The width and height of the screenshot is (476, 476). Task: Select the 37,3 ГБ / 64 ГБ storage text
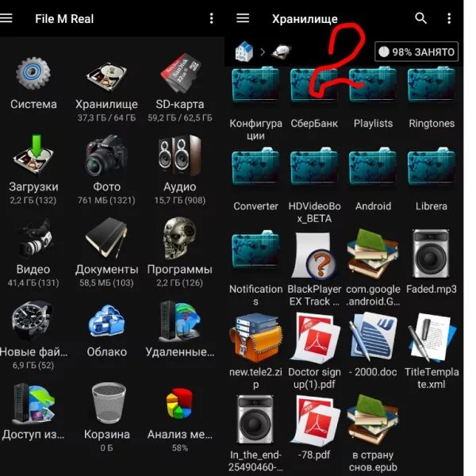(x=106, y=117)
